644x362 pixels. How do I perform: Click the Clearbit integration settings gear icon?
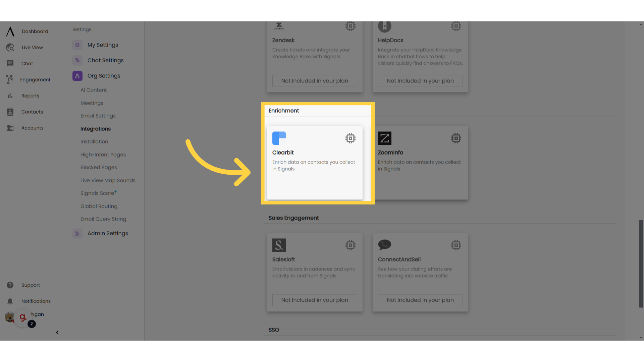[x=350, y=138]
